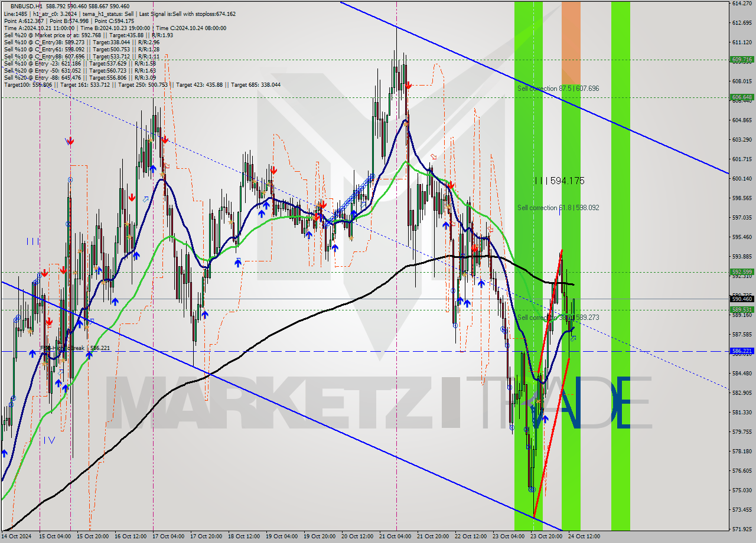
Task: Click the 'C_Entry38: 589.273' sell line
Action: (x=82, y=42)
